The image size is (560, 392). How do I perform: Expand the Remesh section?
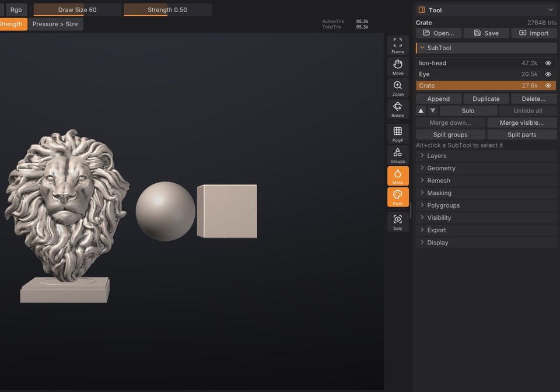(x=486, y=181)
